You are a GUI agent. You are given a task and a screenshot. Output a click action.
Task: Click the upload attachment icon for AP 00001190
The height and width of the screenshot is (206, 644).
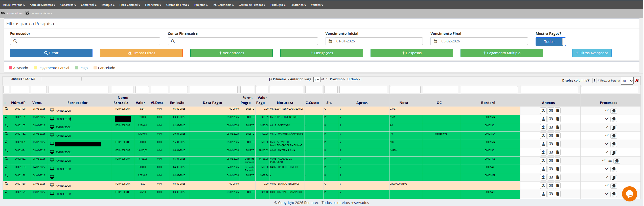[543, 111]
